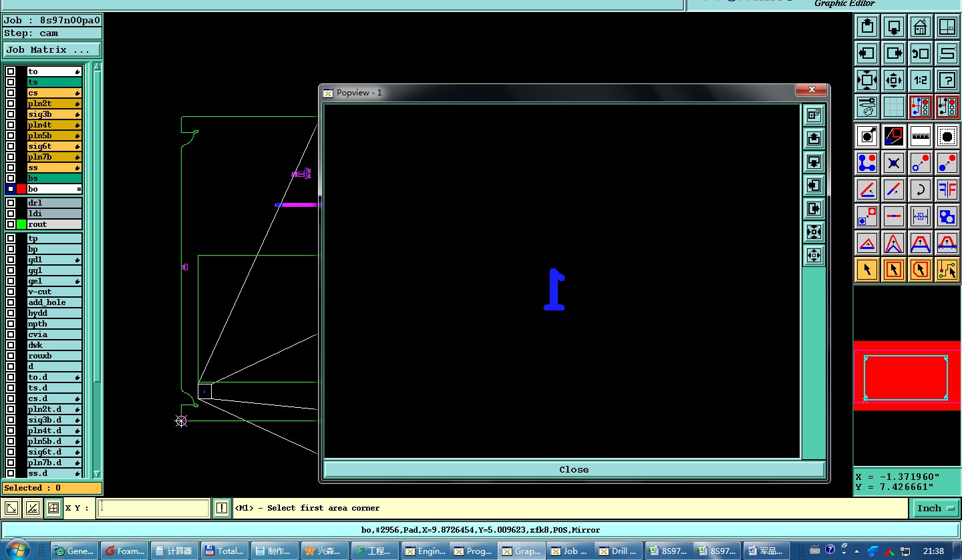Select the polygon select arrow tool
This screenshot has width=962, height=560.
921,270
